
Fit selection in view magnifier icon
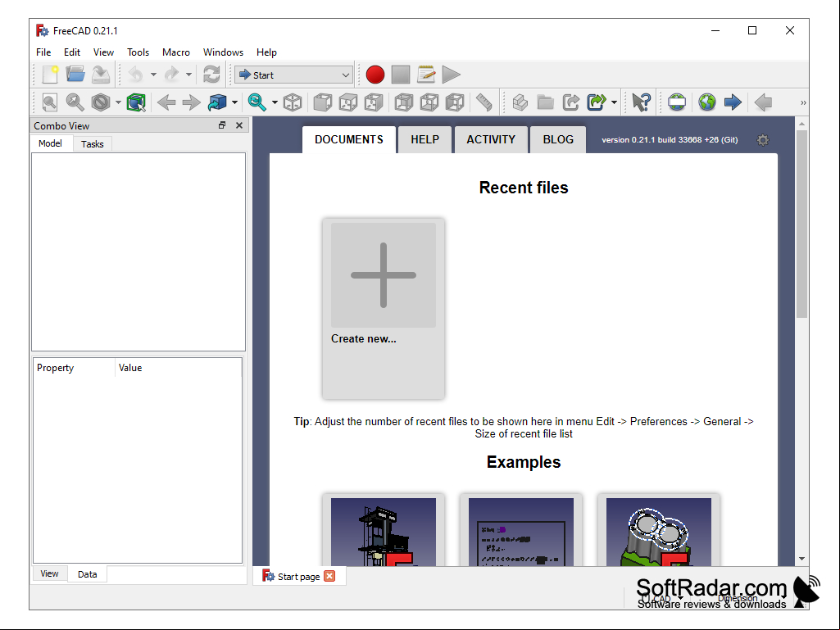75,102
